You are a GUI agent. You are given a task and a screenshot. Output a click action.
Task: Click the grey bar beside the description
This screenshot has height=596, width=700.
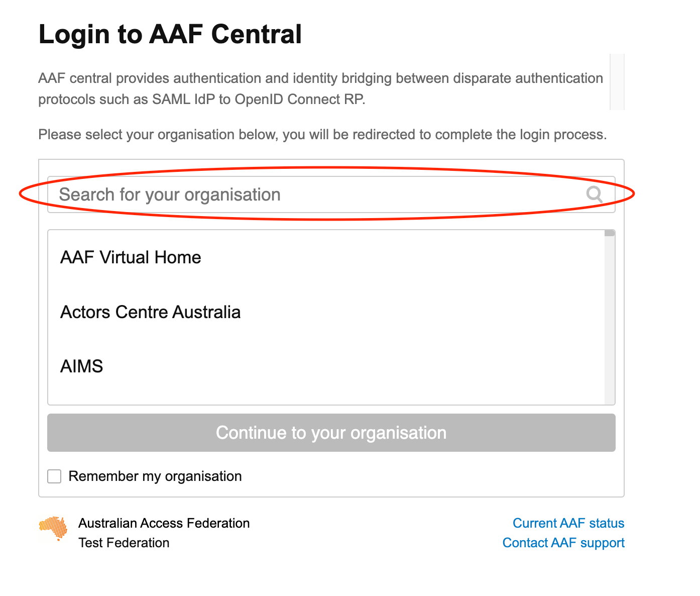pyautogui.click(x=617, y=82)
